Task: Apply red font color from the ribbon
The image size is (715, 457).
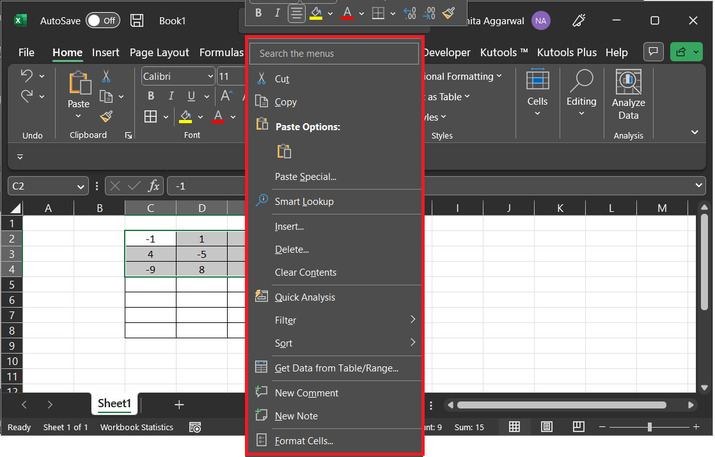Action: (218, 117)
